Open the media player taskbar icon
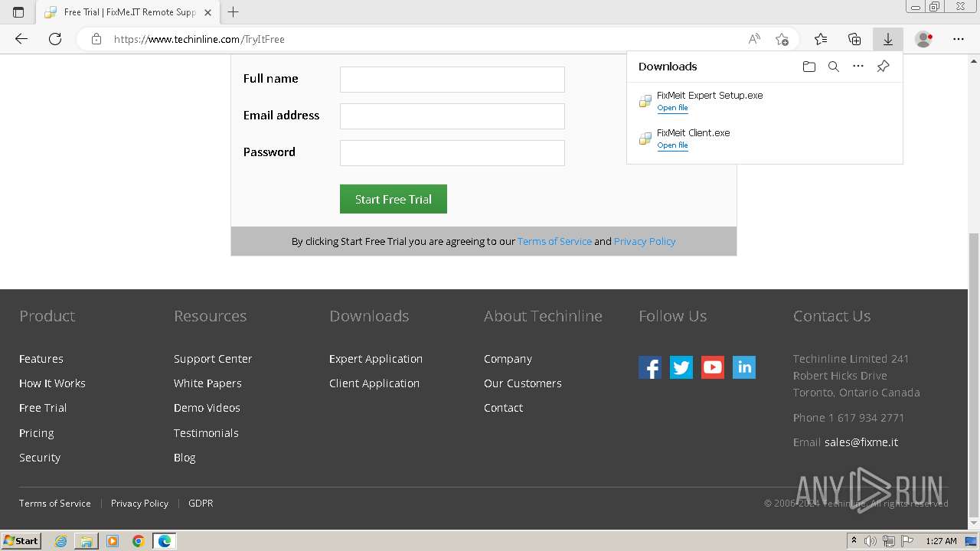Screen dimensions: 980x551 [113, 541]
